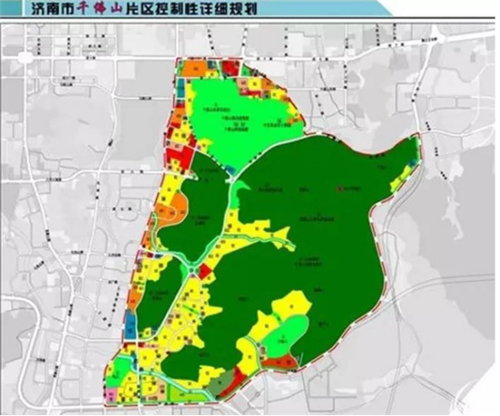Select the orange parcel at the northern tip

[194, 68]
